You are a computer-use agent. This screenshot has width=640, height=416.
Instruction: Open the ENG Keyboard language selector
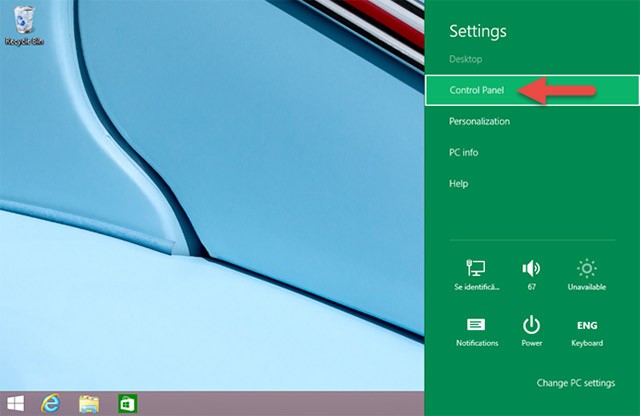pos(587,326)
